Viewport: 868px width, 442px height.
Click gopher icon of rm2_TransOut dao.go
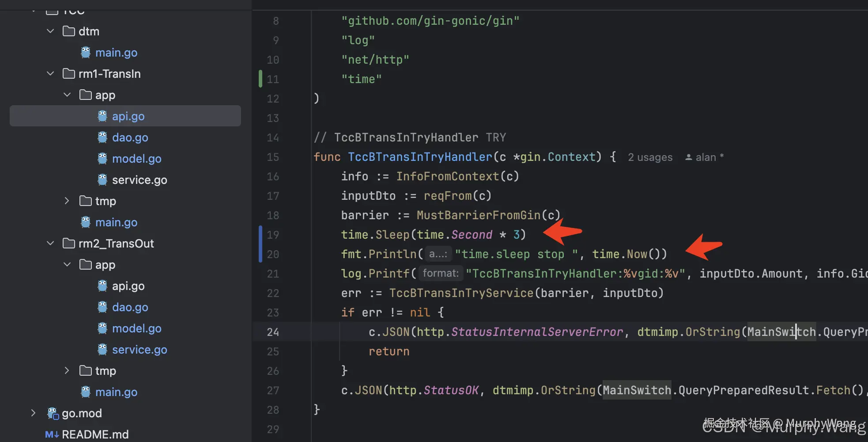click(x=102, y=307)
